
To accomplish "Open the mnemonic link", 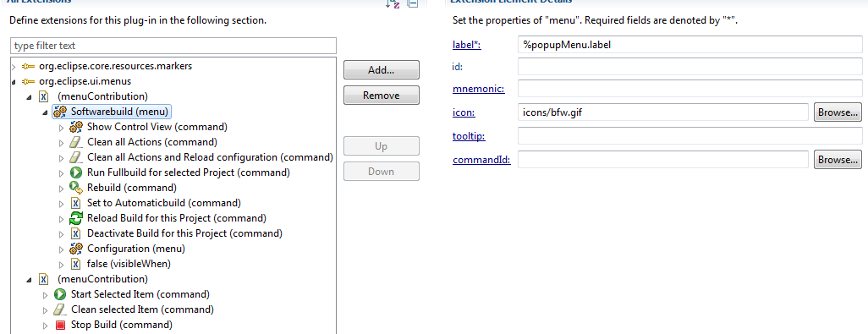I will tap(478, 89).
